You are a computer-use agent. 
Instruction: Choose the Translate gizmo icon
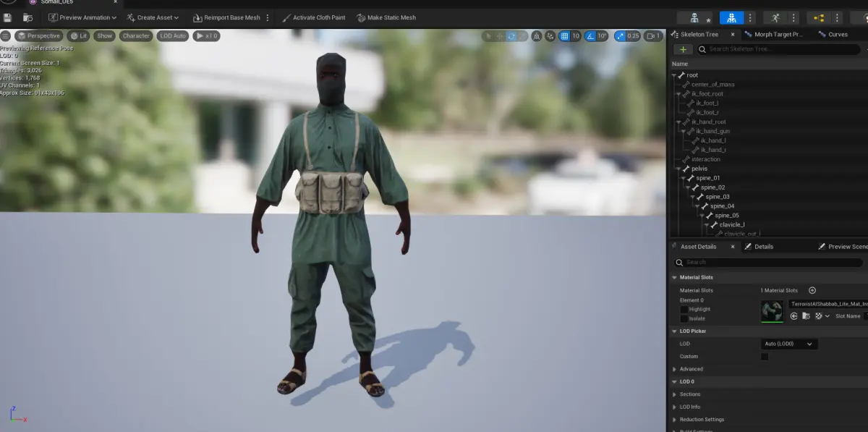click(500, 35)
